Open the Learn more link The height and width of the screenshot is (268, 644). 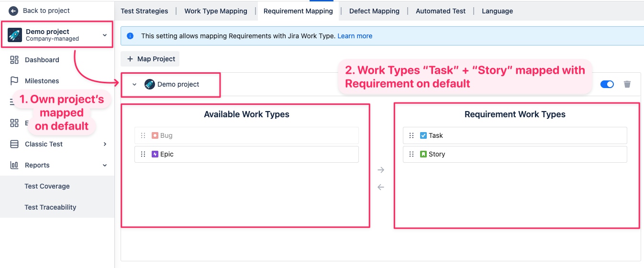point(355,36)
